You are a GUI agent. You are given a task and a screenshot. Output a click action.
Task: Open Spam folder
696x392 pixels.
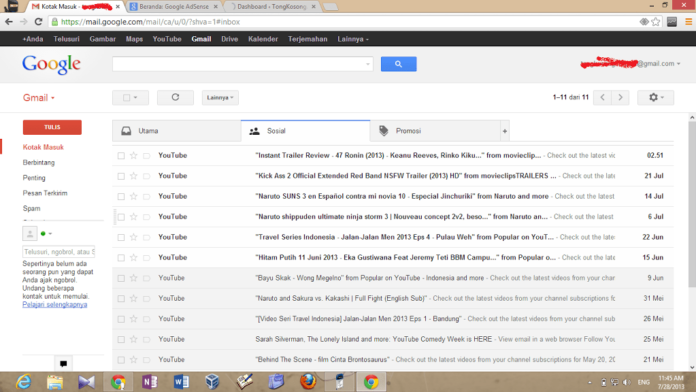click(32, 208)
